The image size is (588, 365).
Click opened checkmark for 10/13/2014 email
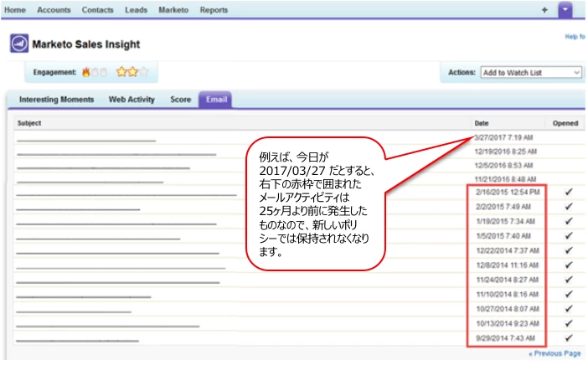point(569,323)
